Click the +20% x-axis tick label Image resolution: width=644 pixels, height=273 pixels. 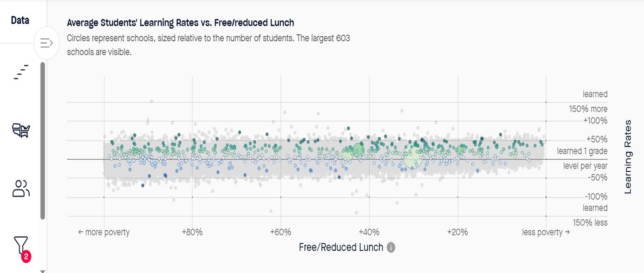tap(457, 232)
